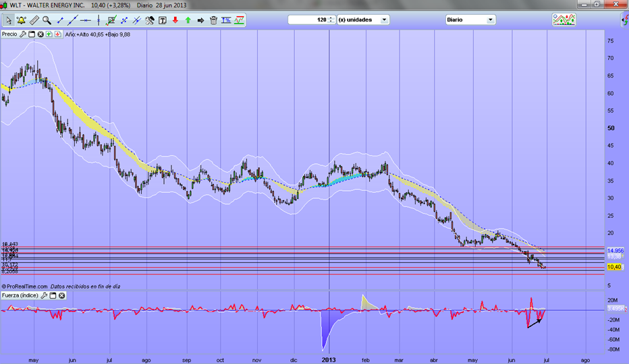
Task: Choose the text annotation tool
Action: tap(163, 20)
